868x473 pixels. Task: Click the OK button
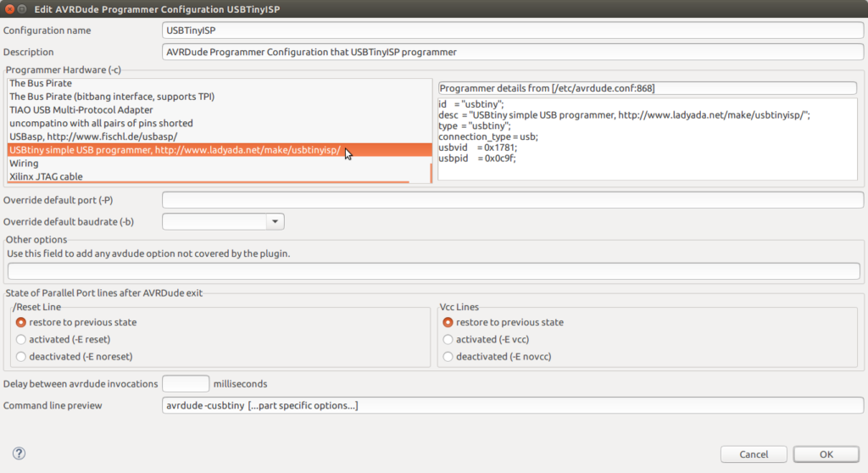pyautogui.click(x=826, y=454)
